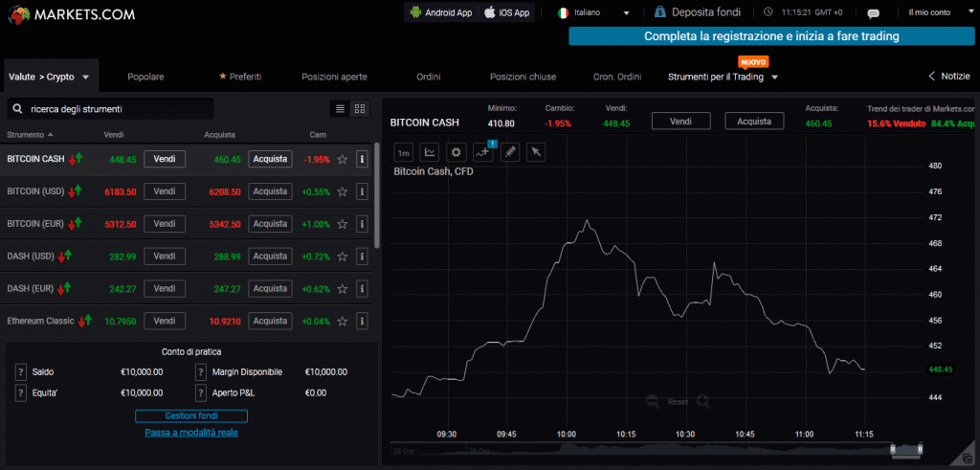Select the arrow cursor tool
The image size is (980, 470).
pos(536,152)
